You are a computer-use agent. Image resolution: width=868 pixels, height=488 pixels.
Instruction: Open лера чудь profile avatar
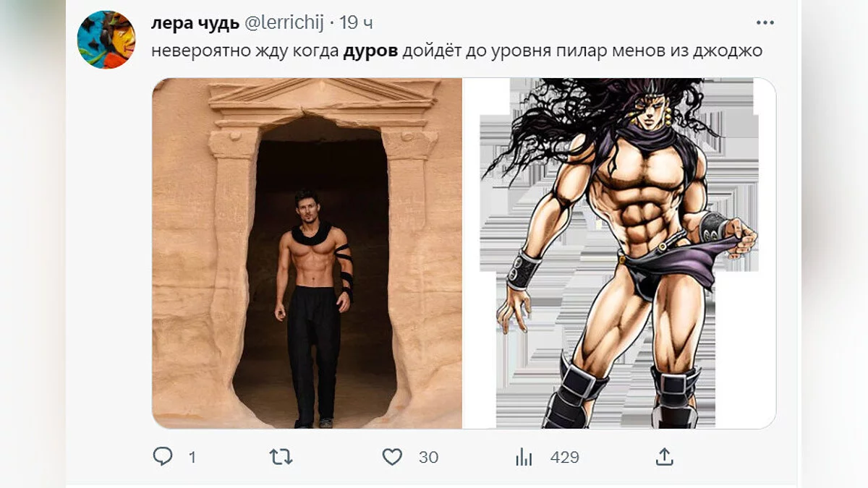pyautogui.click(x=106, y=40)
